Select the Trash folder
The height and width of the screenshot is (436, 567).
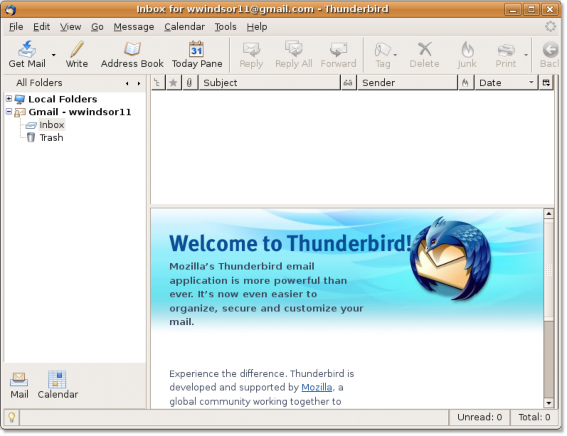click(x=51, y=138)
